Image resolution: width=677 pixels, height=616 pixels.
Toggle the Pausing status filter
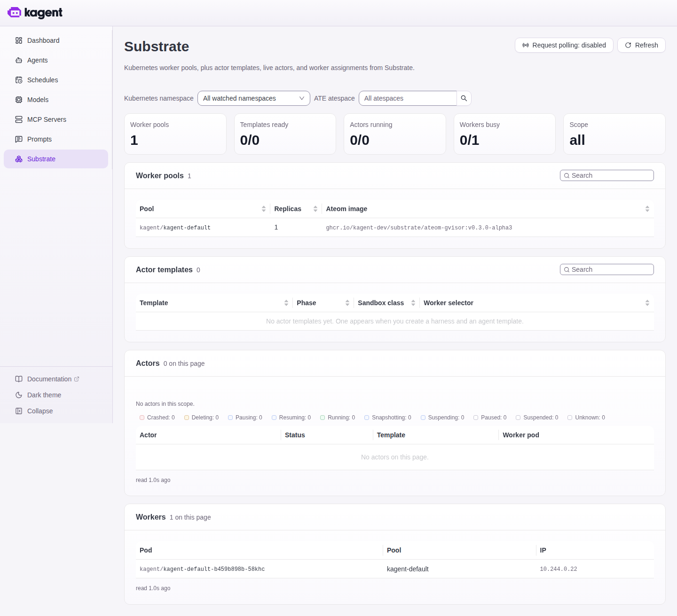[245, 418]
